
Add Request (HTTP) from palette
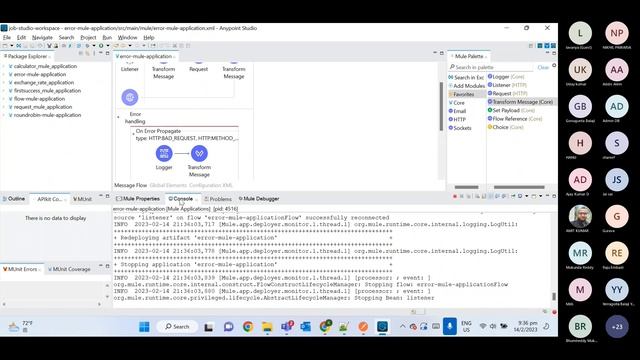(x=508, y=93)
